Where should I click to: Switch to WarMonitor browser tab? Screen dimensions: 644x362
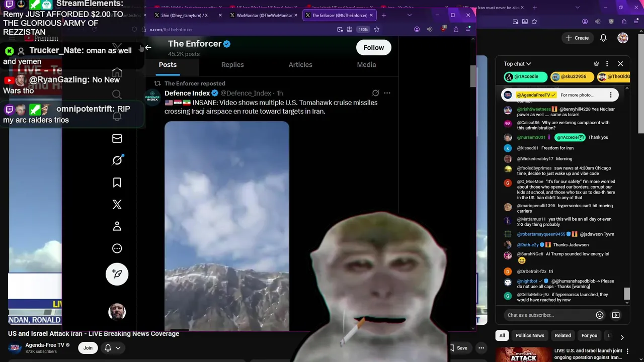point(264,15)
